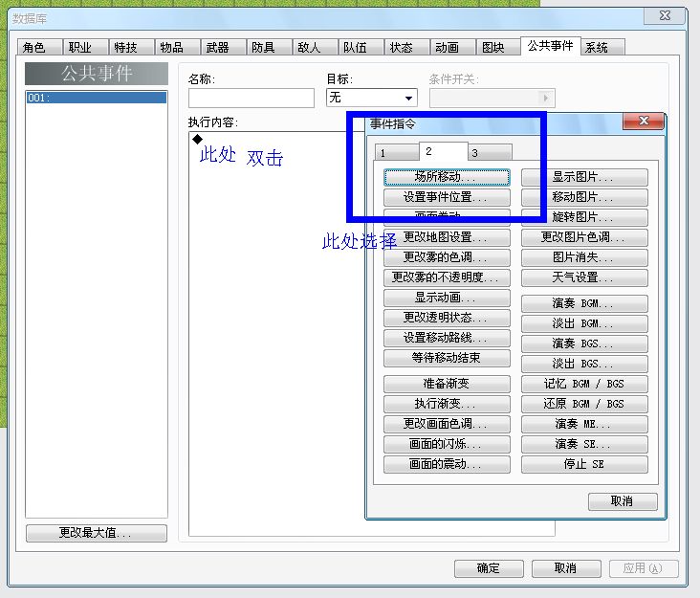
Task: Click the 名称 input field
Action: point(252,98)
